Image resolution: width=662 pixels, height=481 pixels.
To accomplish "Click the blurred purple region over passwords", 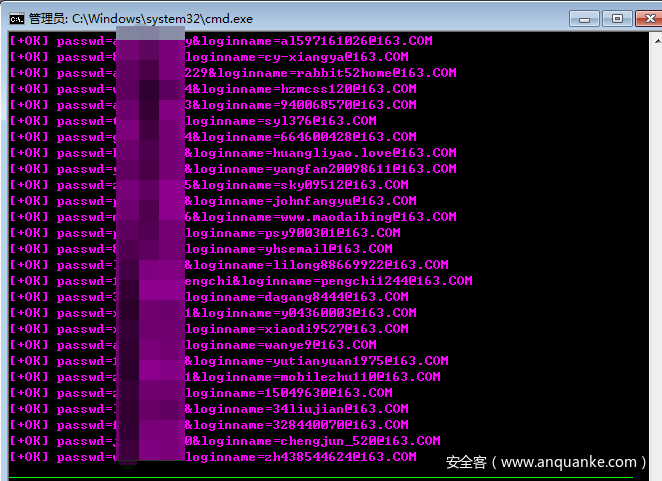I will 150,250.
